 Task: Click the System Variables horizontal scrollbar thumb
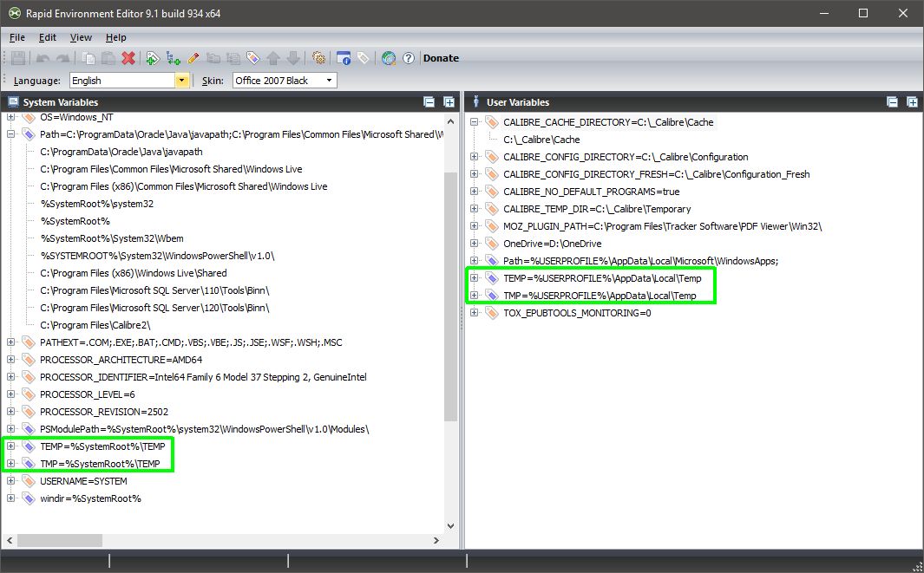pyautogui.click(x=60, y=540)
